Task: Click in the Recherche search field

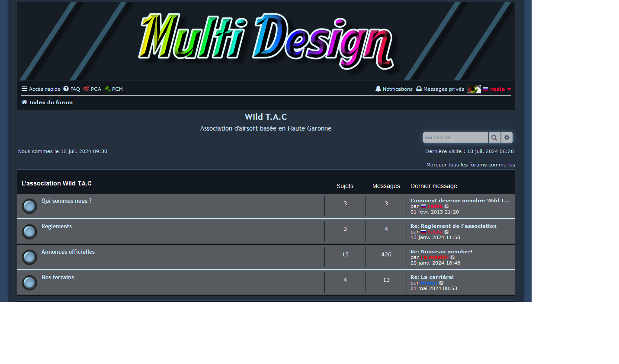Action: click(x=455, y=137)
